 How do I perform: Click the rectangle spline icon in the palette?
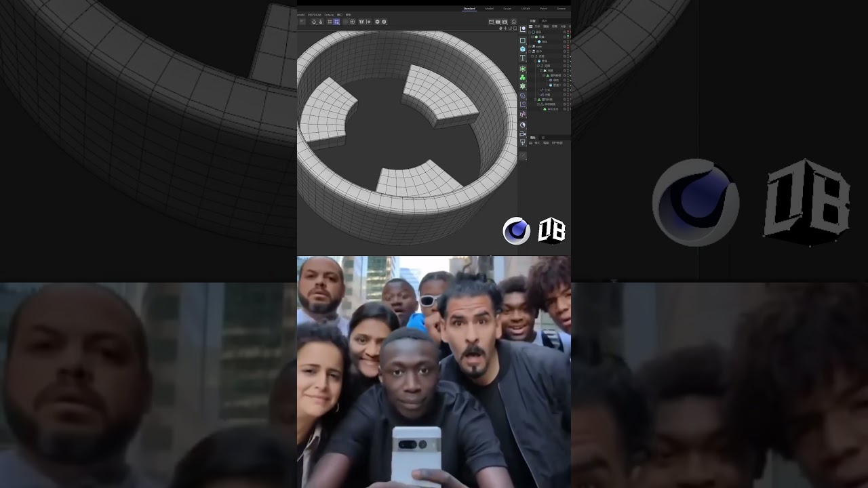(523, 41)
